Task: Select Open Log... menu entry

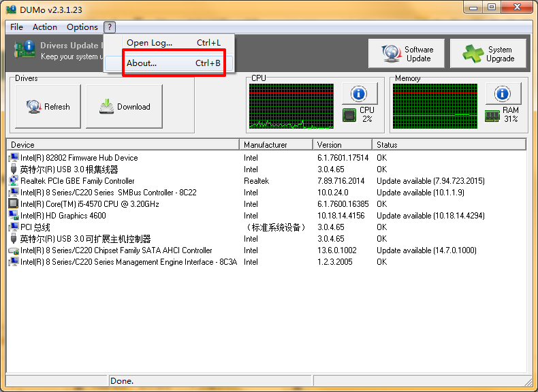Action: (169, 43)
